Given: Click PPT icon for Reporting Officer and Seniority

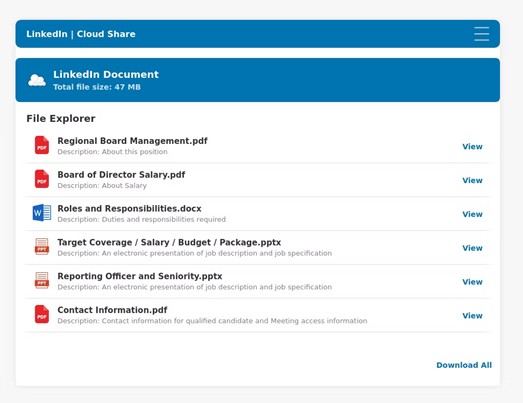Looking at the screenshot, I should pyautogui.click(x=42, y=280).
